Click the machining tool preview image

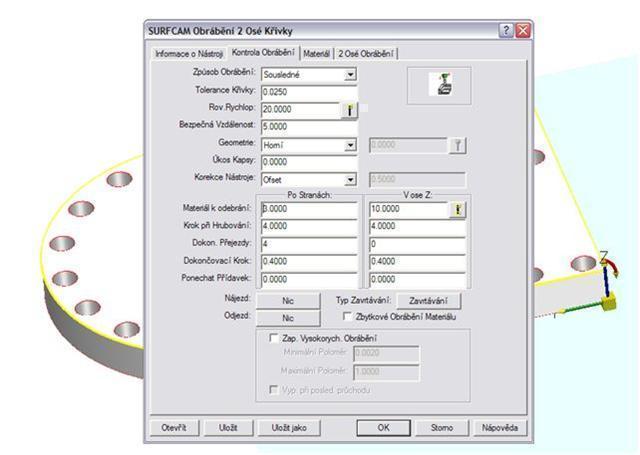tap(440, 84)
